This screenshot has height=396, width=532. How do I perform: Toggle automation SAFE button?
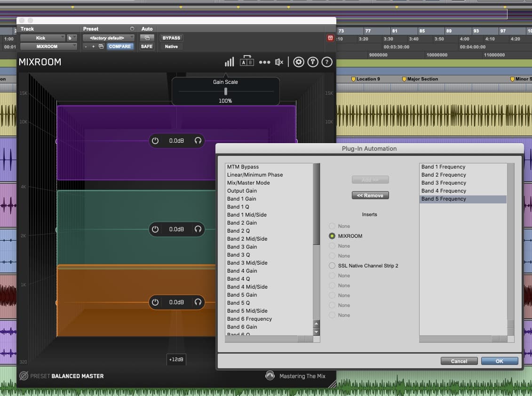147,47
